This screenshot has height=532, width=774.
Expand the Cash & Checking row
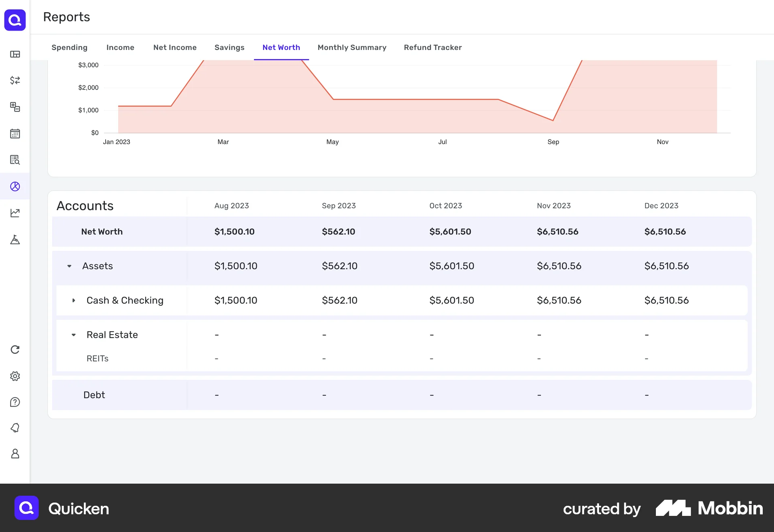(x=74, y=300)
